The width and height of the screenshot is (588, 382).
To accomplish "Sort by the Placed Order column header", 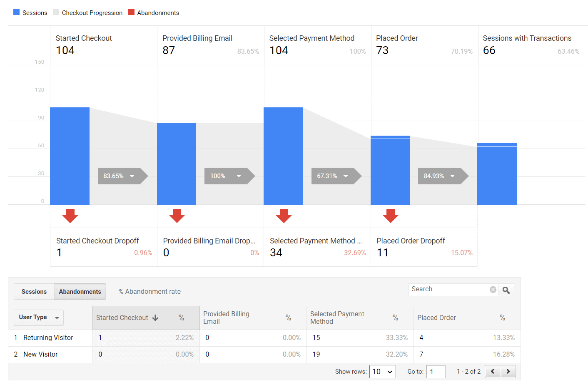I will click(449, 318).
